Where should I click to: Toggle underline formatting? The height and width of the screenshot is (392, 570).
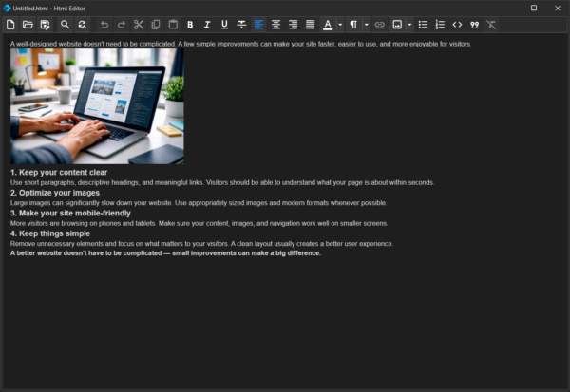[x=224, y=25]
